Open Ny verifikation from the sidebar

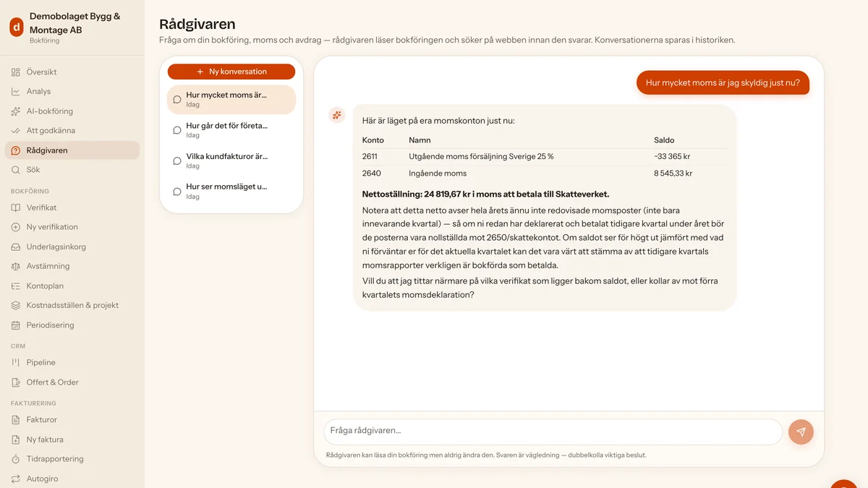[72, 227]
